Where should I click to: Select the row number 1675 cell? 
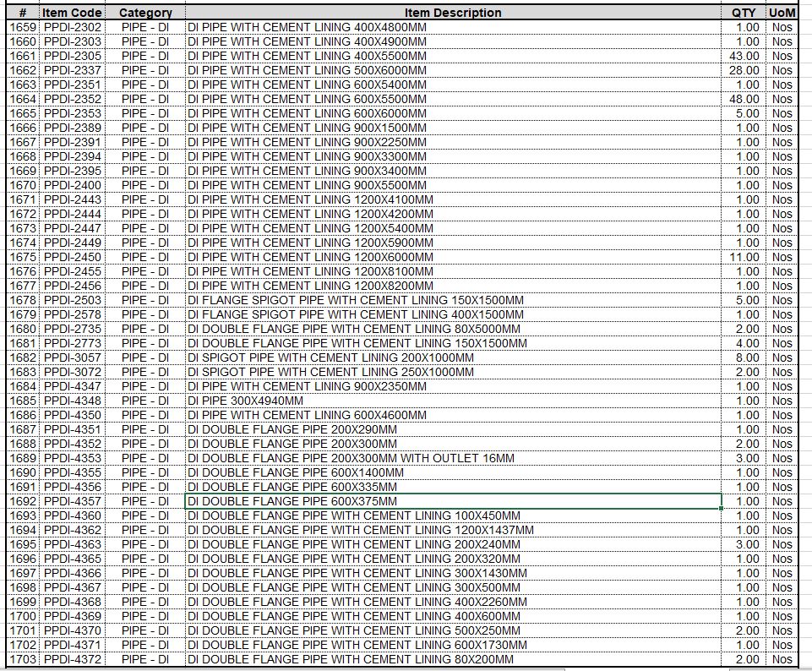point(23,257)
